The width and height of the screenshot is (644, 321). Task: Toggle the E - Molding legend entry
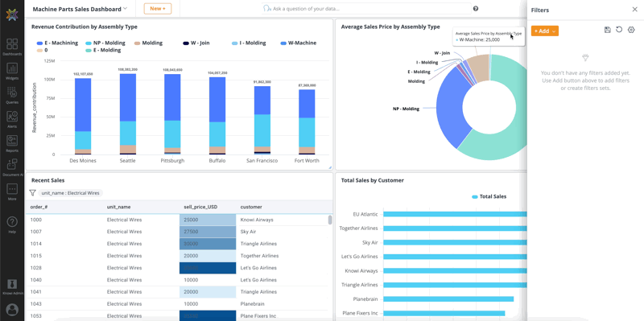[x=103, y=51]
